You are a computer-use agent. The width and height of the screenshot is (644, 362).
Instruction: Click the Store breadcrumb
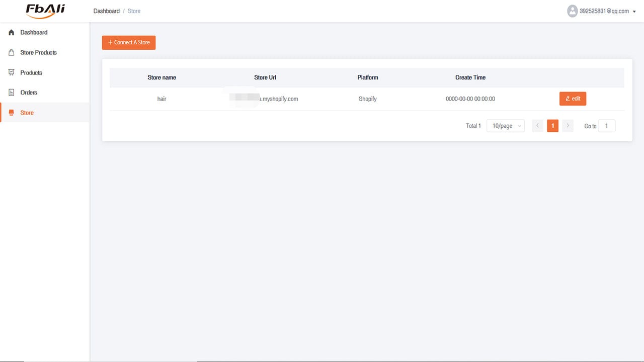coord(134,11)
